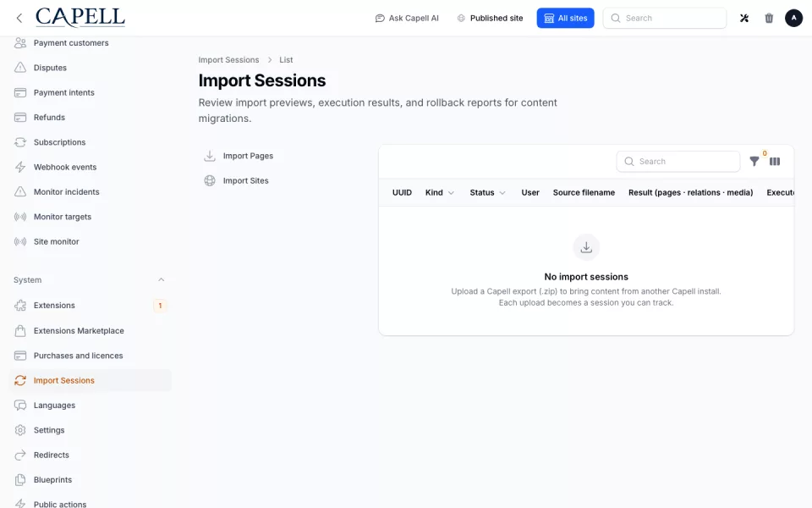Click the back arrow beside Capell logo
812x508 pixels.
coord(19,18)
